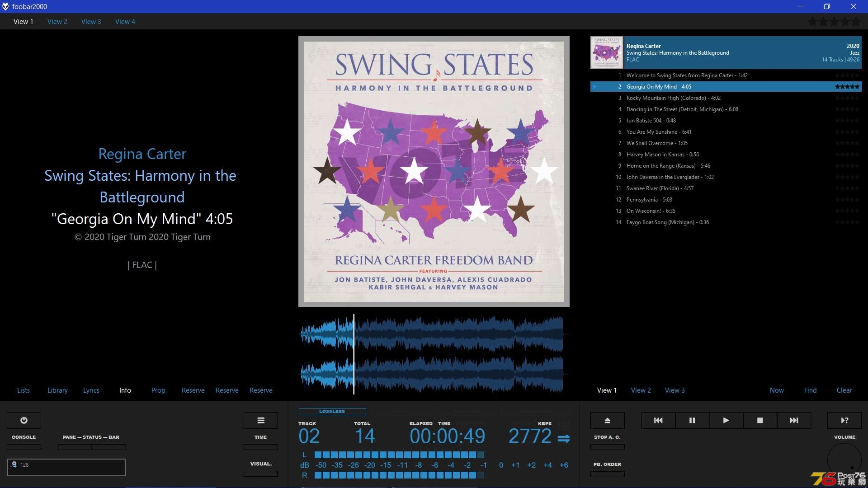Select the View 1 top tab

(x=24, y=22)
